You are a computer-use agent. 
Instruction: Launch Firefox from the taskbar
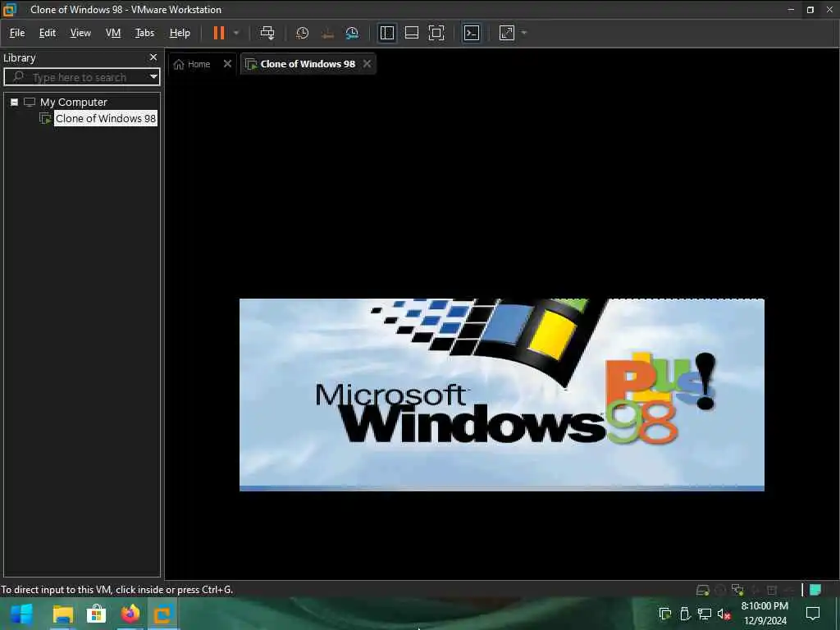130,614
